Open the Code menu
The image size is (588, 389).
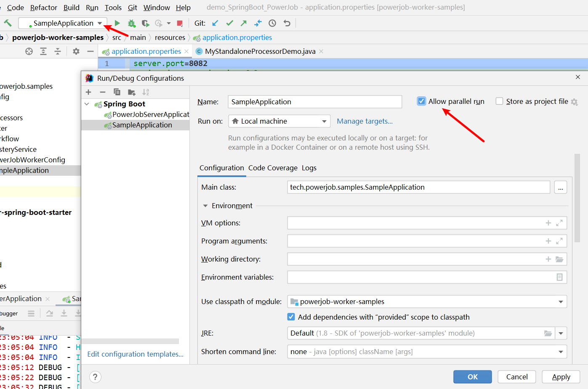(16, 8)
